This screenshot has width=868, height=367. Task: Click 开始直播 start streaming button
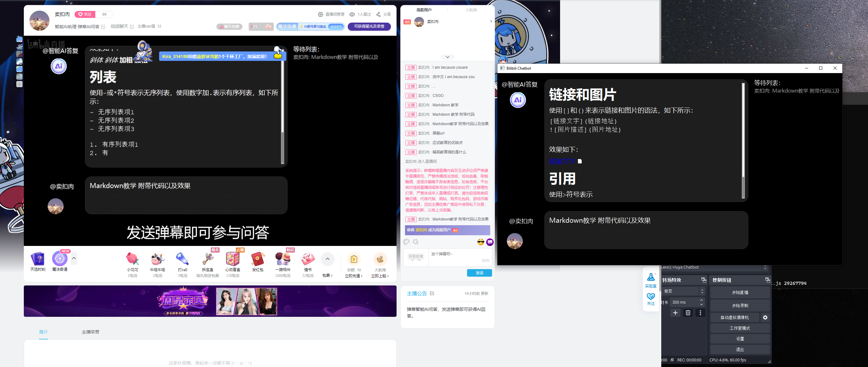[x=740, y=292]
